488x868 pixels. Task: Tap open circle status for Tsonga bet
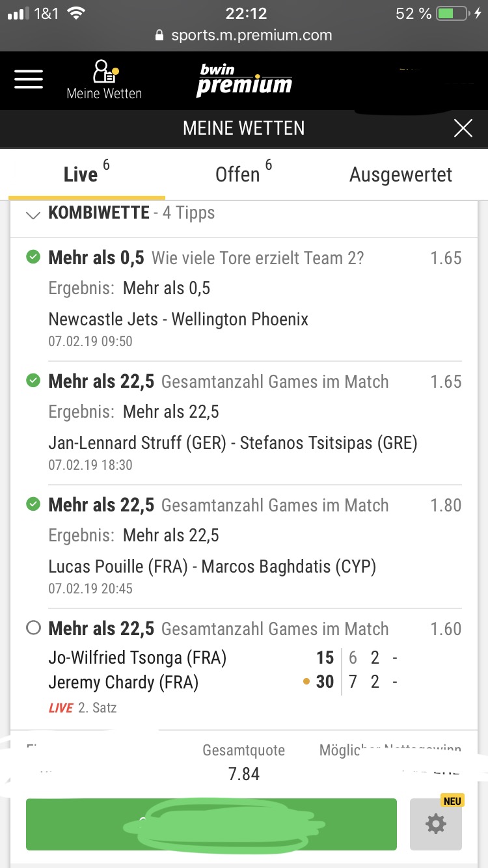click(x=33, y=629)
